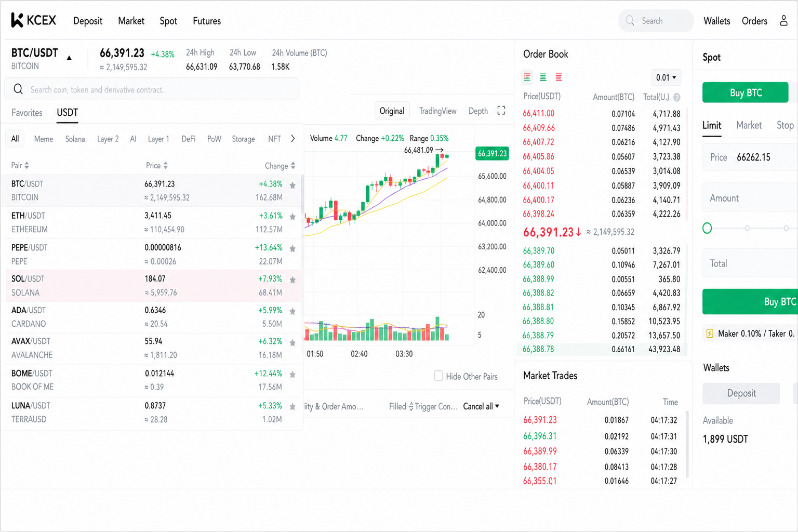Viewport: 798px width, 532px height.
Task: Open Wallets in the header
Action: click(717, 21)
